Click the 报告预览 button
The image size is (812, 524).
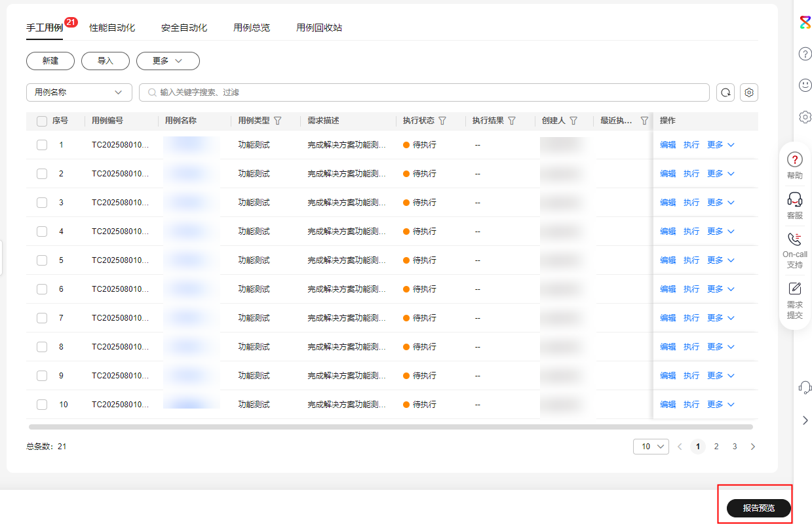(x=758, y=508)
